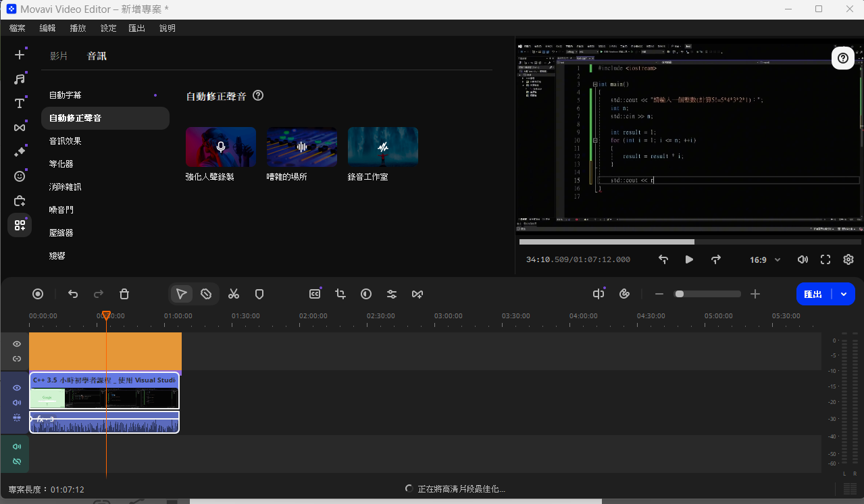Image resolution: width=864 pixels, height=504 pixels.
Task: Click the scissors split clip icon
Action: pos(234,294)
